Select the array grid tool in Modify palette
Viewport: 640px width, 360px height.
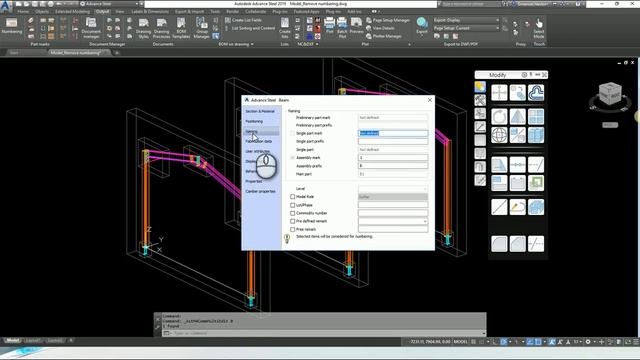(x=536, y=117)
